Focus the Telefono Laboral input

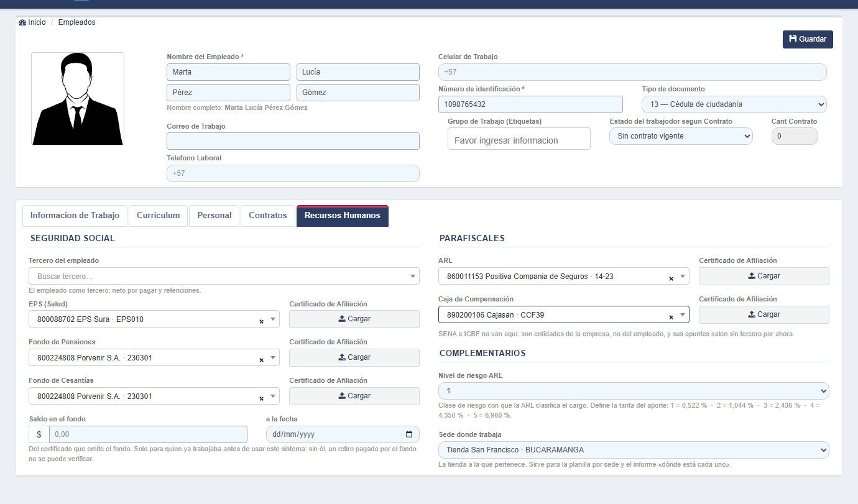tap(293, 173)
